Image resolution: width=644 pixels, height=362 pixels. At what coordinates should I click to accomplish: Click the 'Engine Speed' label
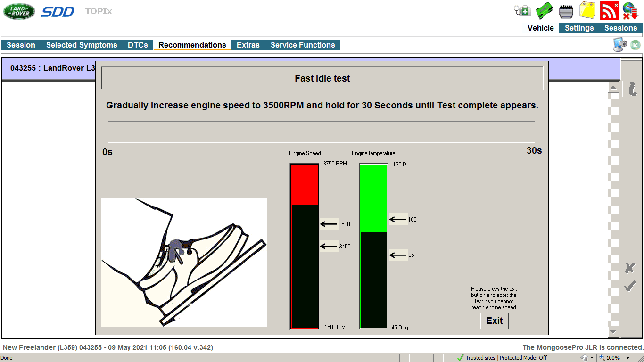305,153
